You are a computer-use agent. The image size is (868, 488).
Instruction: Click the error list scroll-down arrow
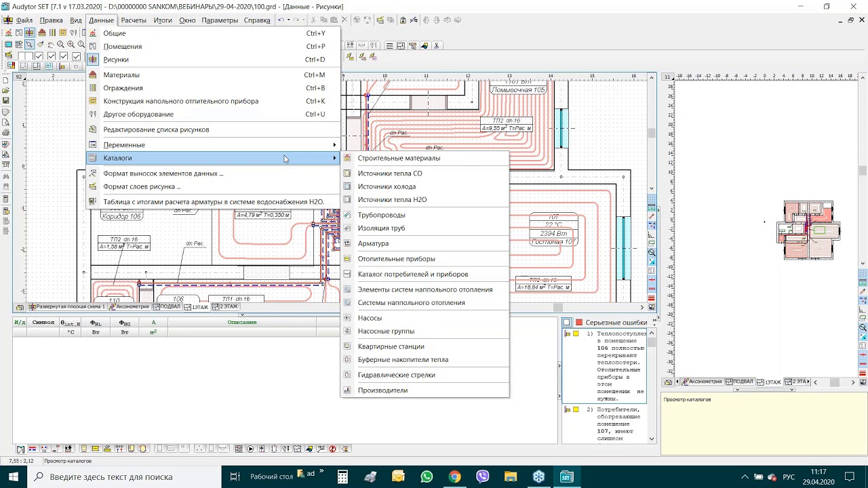(652, 439)
